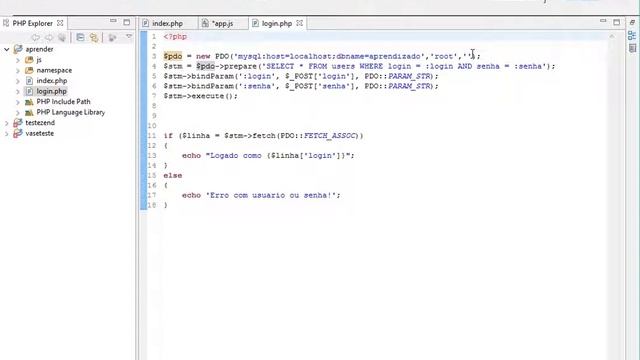Click the focus-on-task icon in PHP Explorer toolbar
Viewport: 640px width, 360px height.
[x=112, y=38]
